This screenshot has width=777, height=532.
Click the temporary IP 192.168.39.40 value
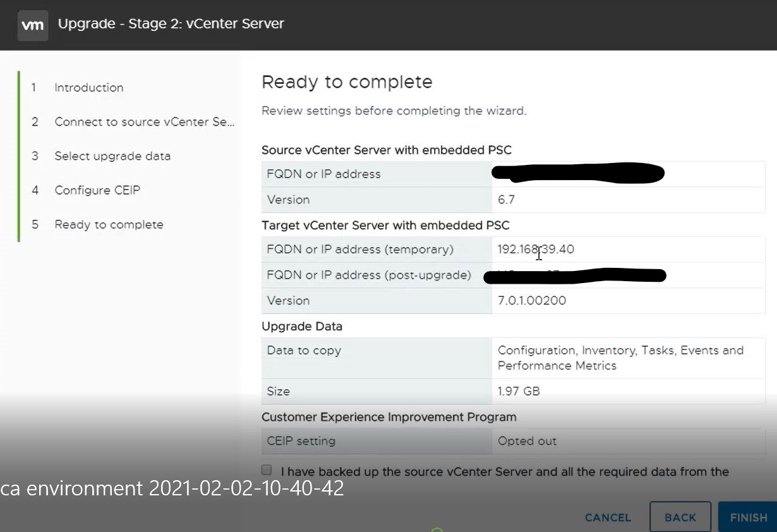coord(536,249)
